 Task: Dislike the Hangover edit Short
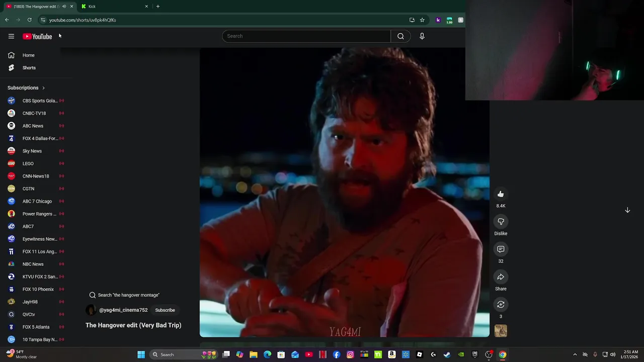pos(501,222)
